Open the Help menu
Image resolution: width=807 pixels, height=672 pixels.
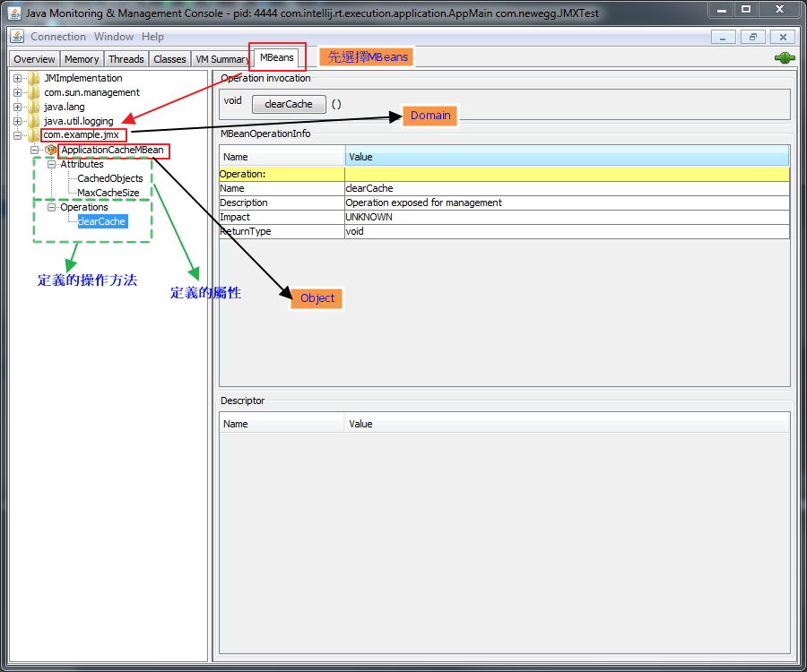152,37
